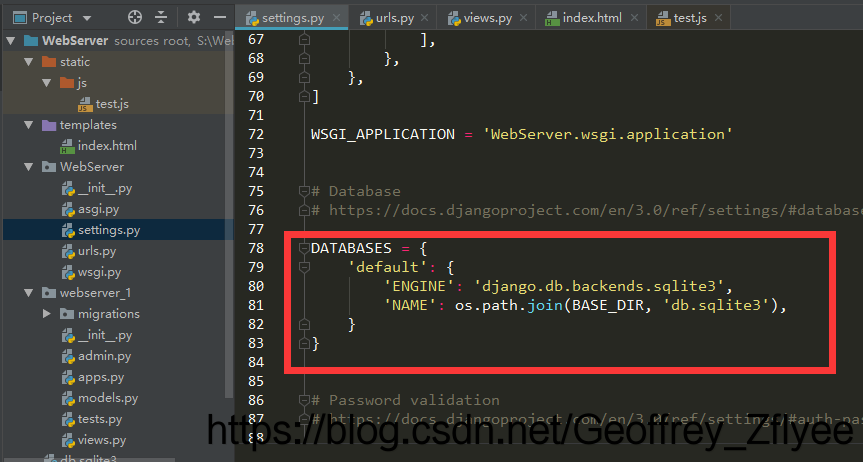Select models.py in the project tree
The width and height of the screenshot is (863, 462).
point(108,398)
